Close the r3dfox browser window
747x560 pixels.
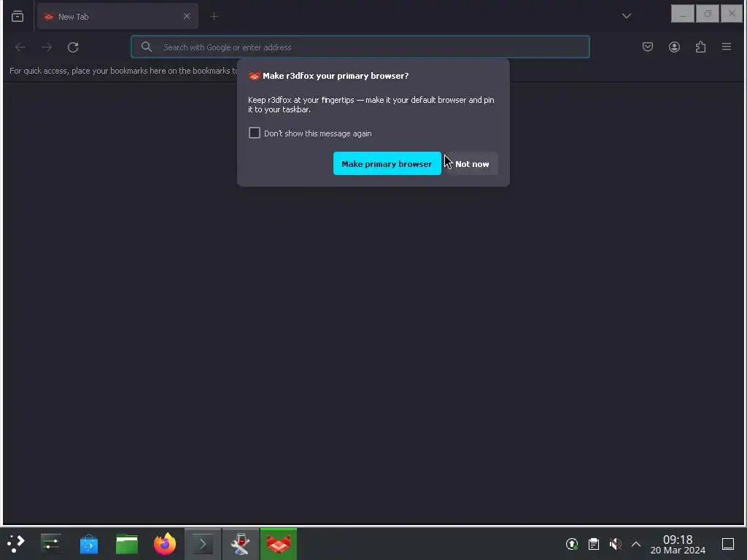(x=732, y=14)
